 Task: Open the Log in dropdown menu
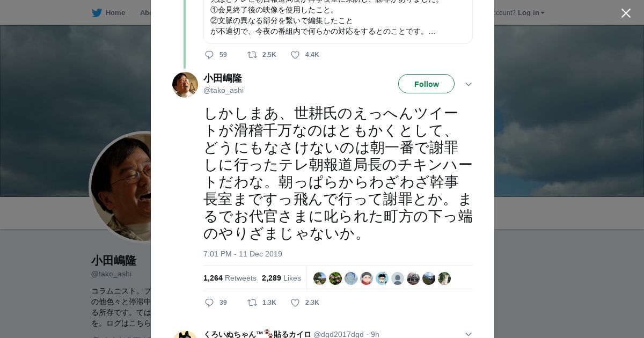(x=531, y=13)
